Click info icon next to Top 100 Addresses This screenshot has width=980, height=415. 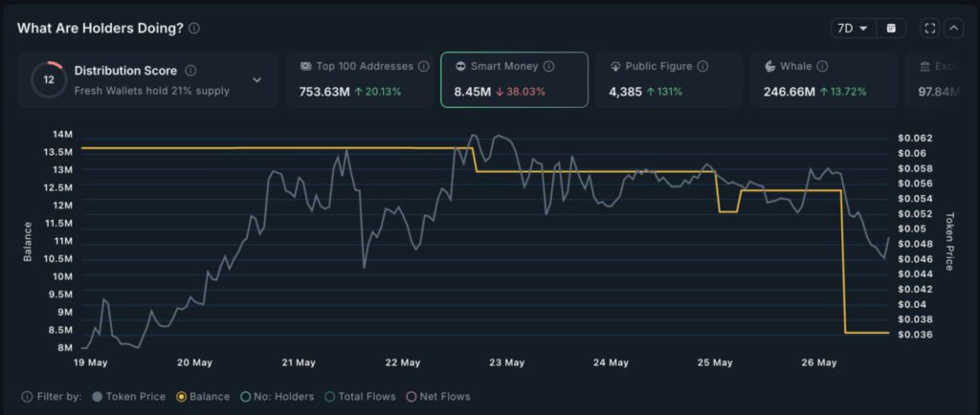[423, 67]
